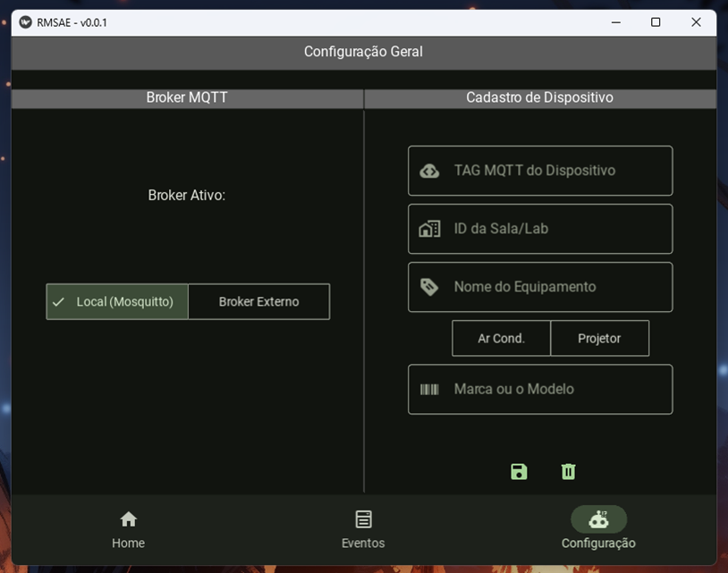Minimize the RMSAE window

[x=616, y=22]
